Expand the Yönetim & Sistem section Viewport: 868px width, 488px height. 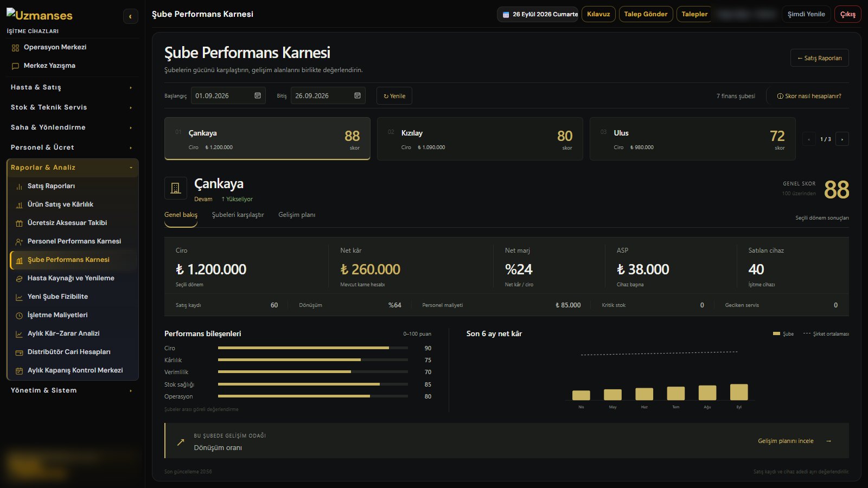(72, 390)
